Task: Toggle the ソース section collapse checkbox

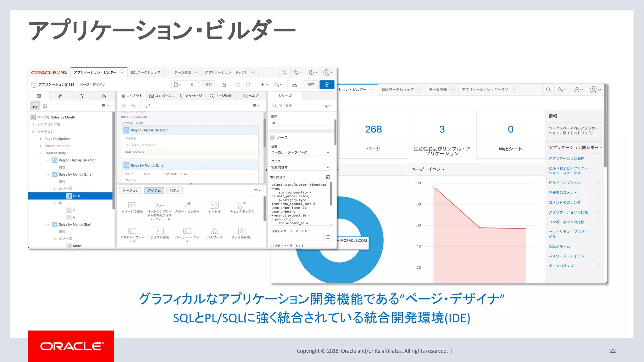Action: [272, 138]
